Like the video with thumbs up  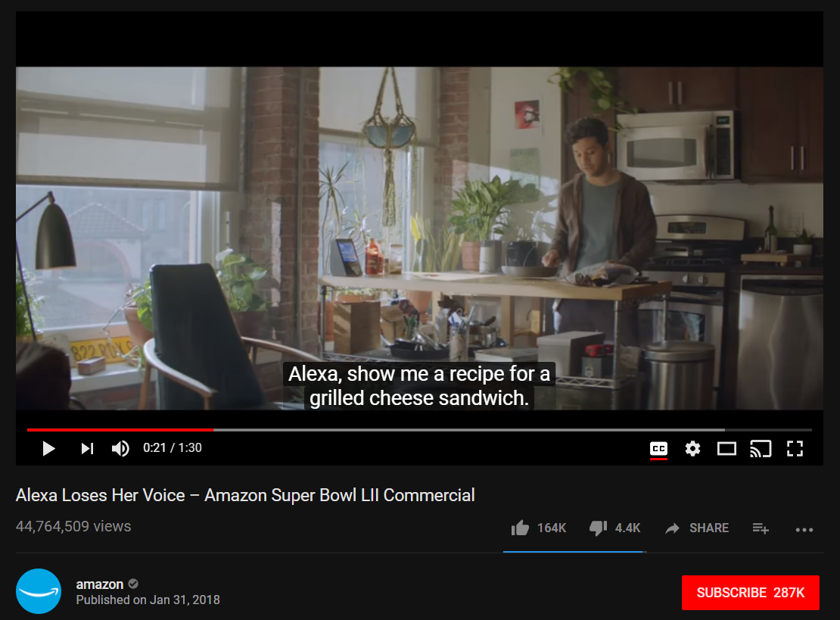pyautogui.click(x=520, y=528)
